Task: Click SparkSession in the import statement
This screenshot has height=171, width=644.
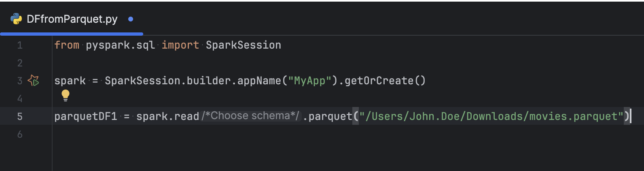Action: click(243, 45)
